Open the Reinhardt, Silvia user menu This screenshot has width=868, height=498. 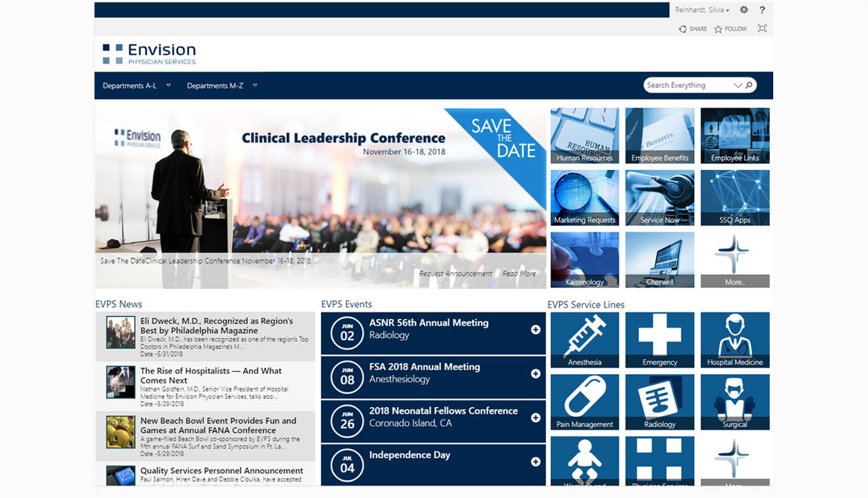pyautogui.click(x=702, y=10)
